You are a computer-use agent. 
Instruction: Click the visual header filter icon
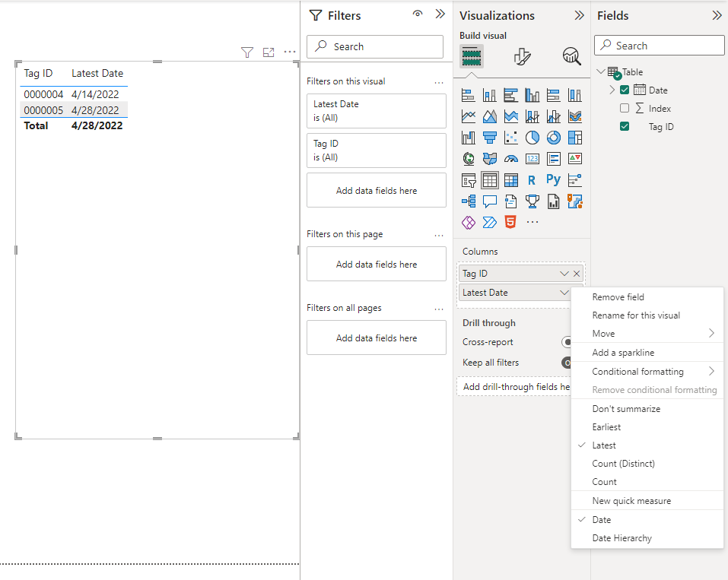tap(247, 52)
